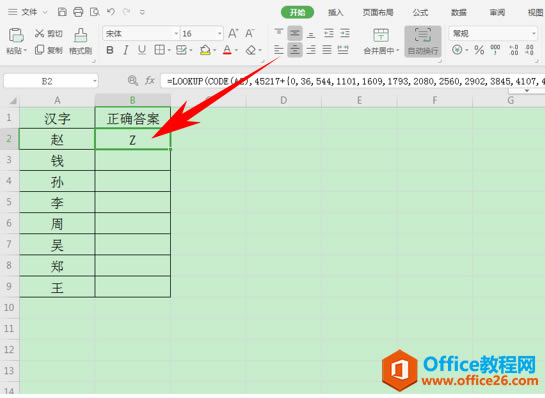Click the Redo arrow icon
This screenshot has height=398, width=545.
127,12
